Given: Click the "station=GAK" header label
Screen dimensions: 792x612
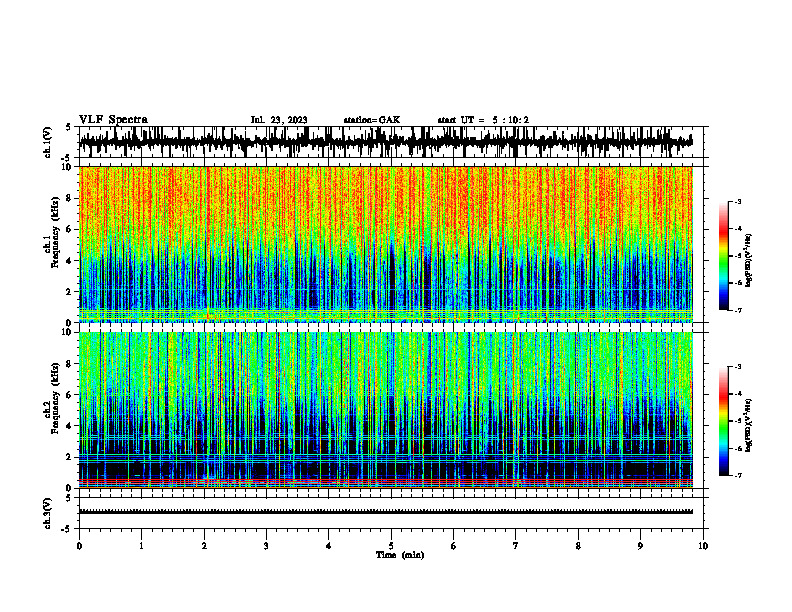Looking at the screenshot, I should (x=372, y=120).
